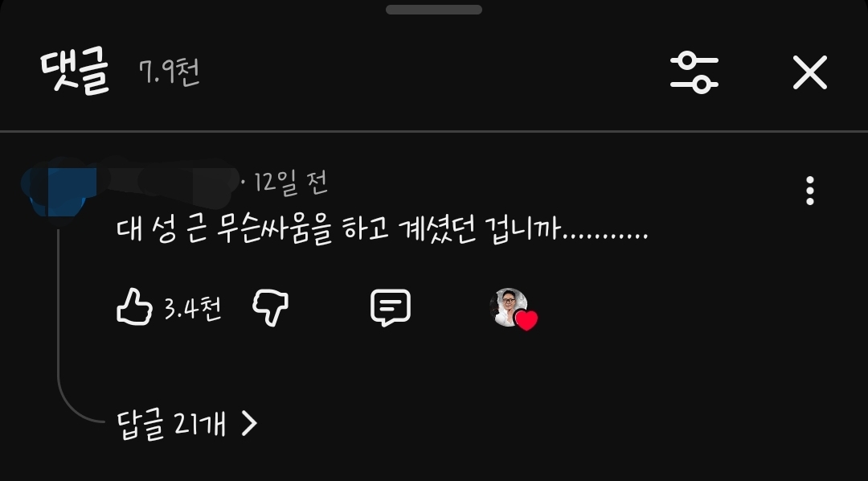The height and width of the screenshot is (481, 868).
Task: Close the 댓글 comments panel
Action: [x=810, y=72]
